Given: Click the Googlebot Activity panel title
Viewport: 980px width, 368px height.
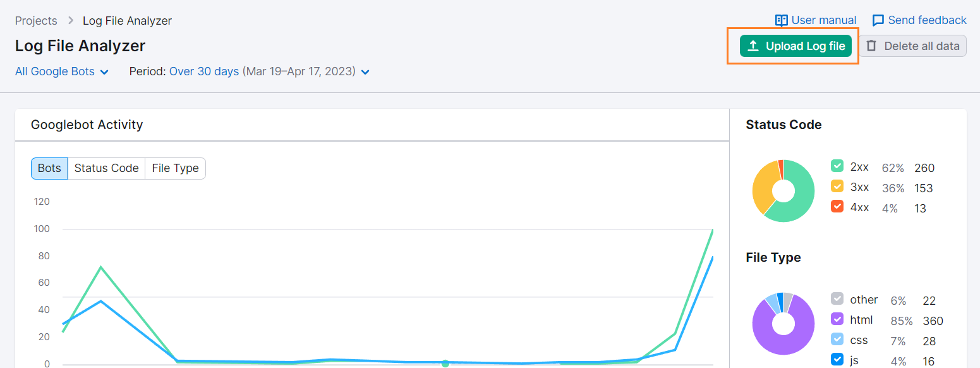Looking at the screenshot, I should pos(87,125).
